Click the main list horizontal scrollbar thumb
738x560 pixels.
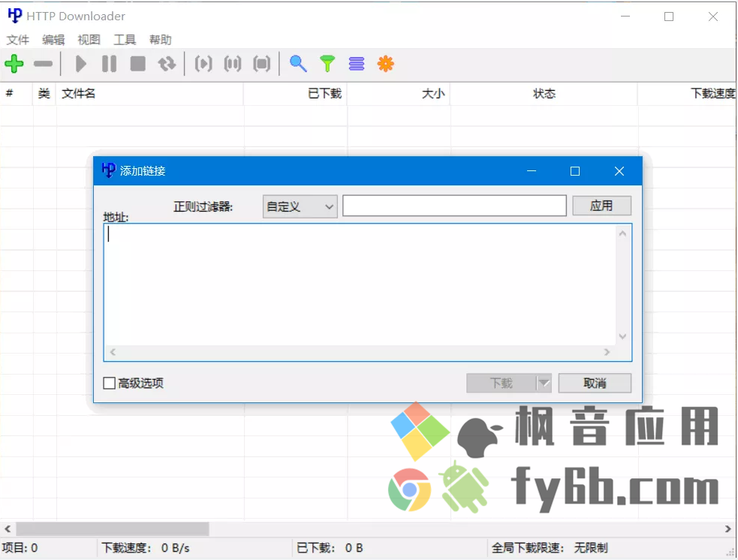coord(113,529)
